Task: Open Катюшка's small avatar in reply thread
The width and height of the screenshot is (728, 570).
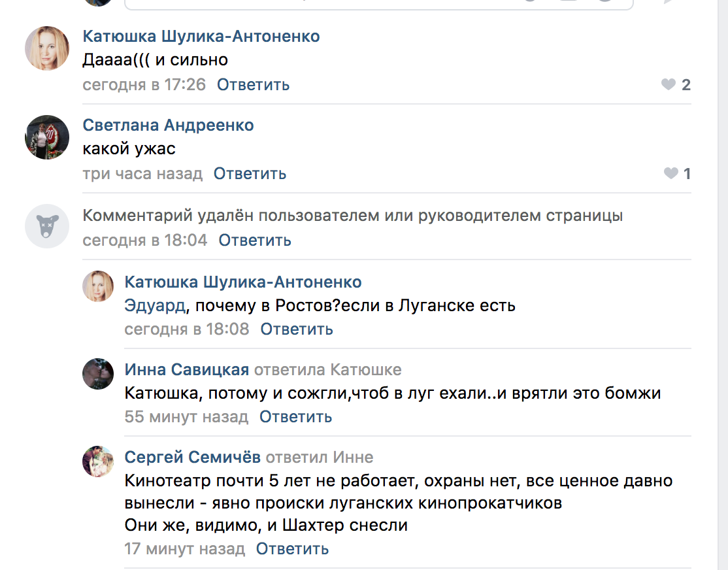Action: coord(98,286)
